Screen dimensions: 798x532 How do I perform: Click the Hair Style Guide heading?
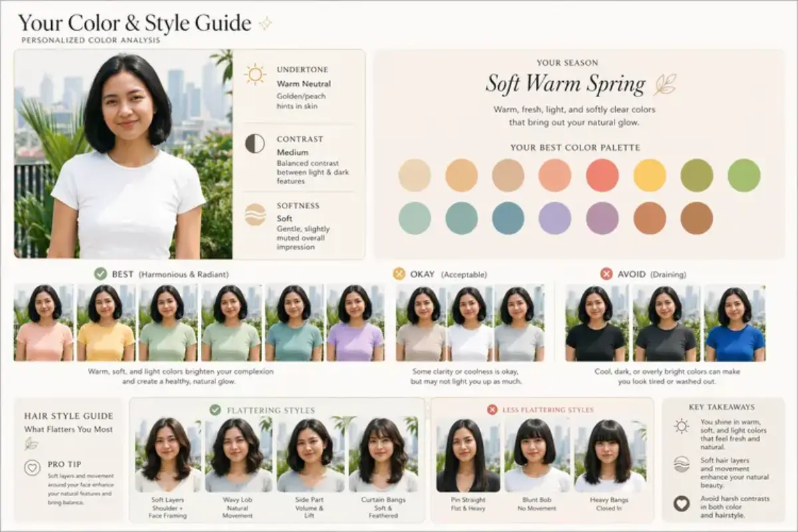click(x=68, y=416)
